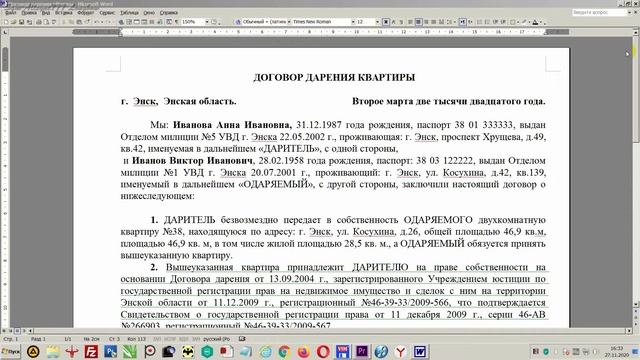Open the Tables and Borders toolbar icon
The image size is (640, 360).
coord(129,22)
